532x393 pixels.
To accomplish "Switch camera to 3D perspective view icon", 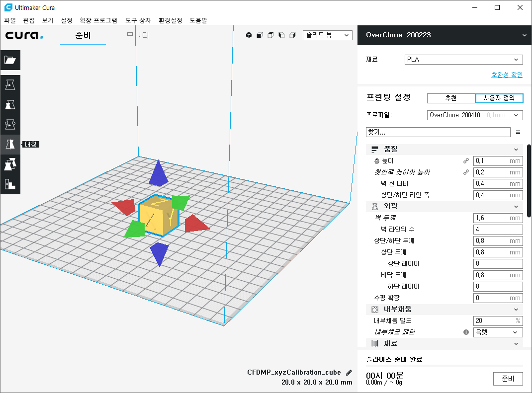I will point(249,35).
